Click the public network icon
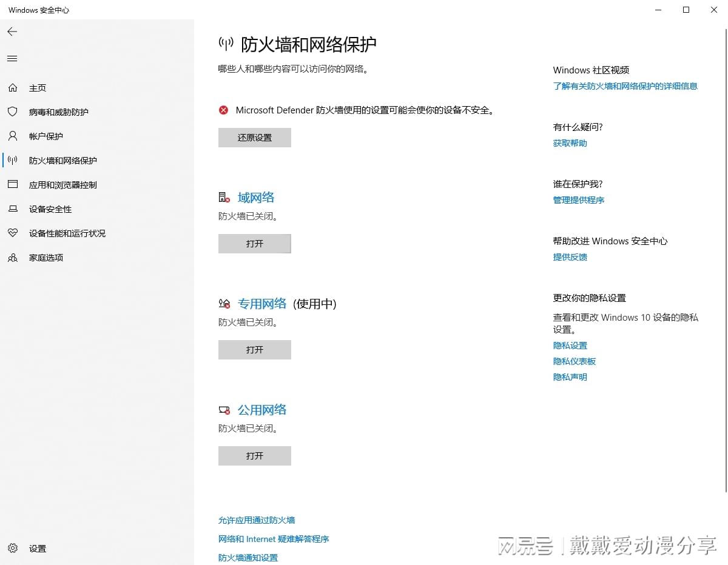The image size is (728, 565). click(224, 410)
